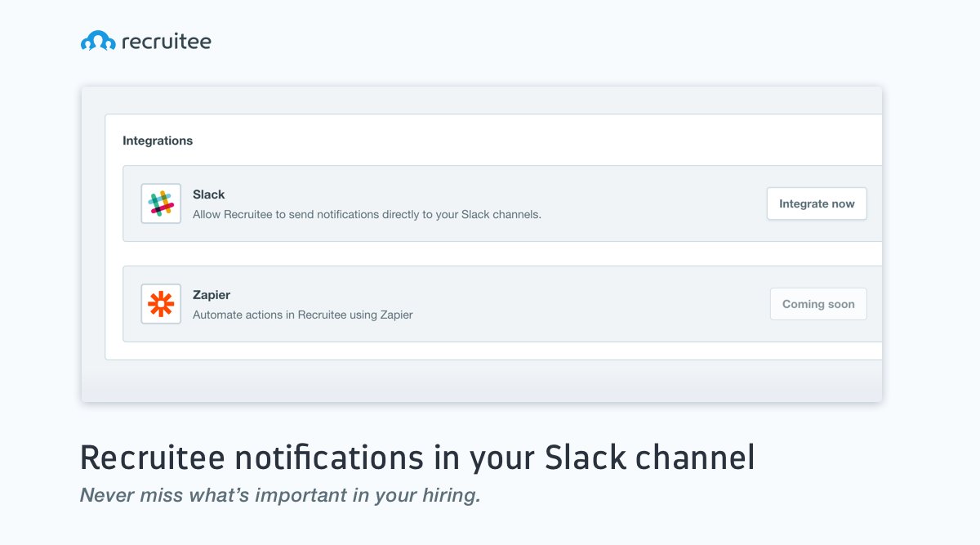Click the Slack integration title
The image size is (980, 545).
point(209,194)
